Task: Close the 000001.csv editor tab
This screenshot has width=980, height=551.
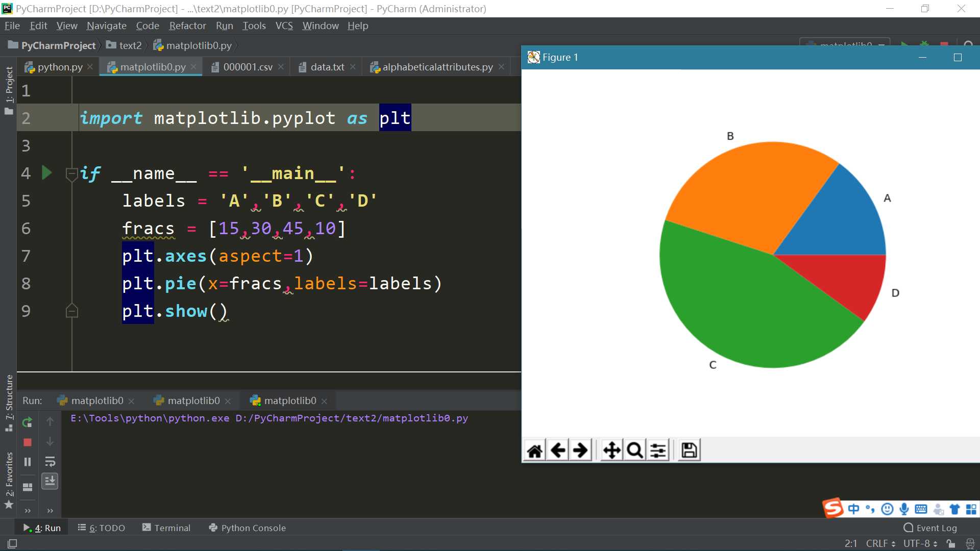Action: (x=281, y=67)
